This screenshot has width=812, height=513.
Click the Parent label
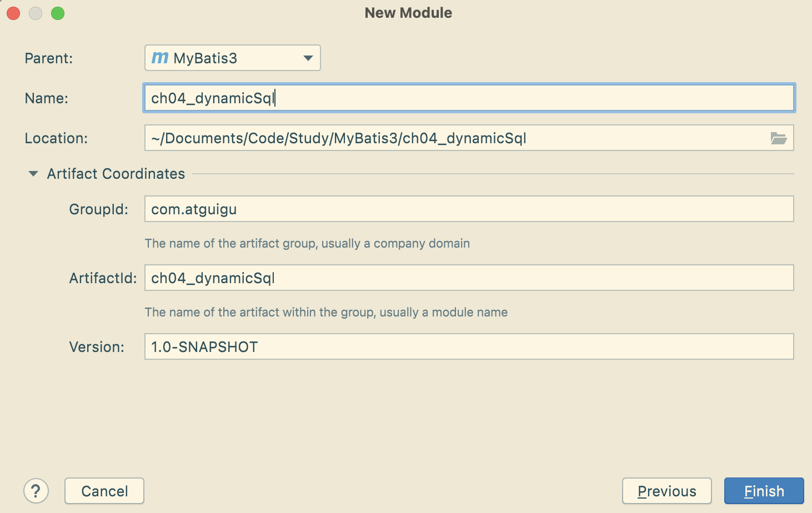(x=49, y=58)
